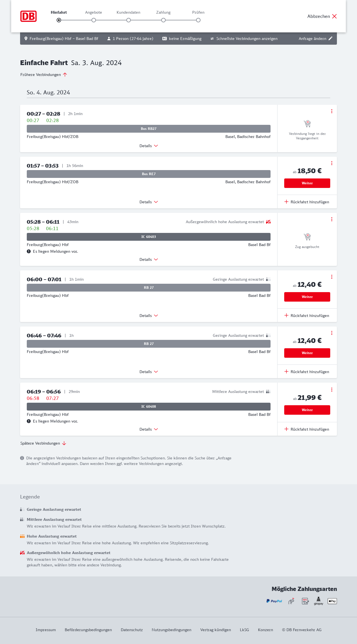
Task: Click pencil icon beside Anfrage ändern
Action: tap(331, 39)
